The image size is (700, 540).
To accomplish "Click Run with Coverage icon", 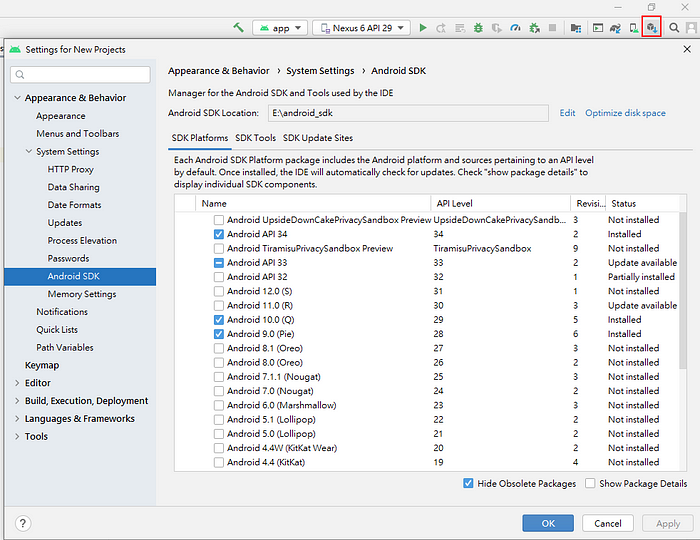I will pos(497,28).
